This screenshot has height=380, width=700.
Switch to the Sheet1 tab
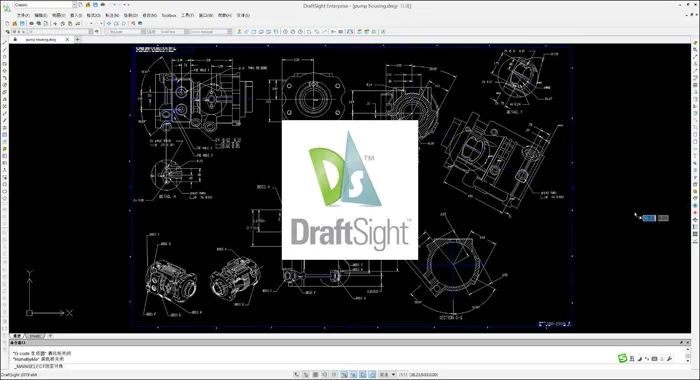click(35, 336)
